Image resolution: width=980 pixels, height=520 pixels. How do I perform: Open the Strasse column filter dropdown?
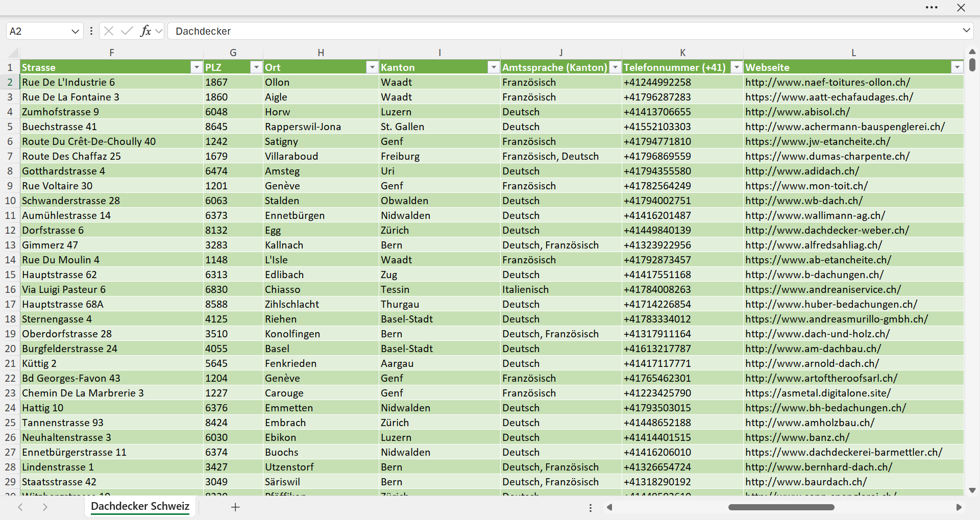[x=197, y=67]
